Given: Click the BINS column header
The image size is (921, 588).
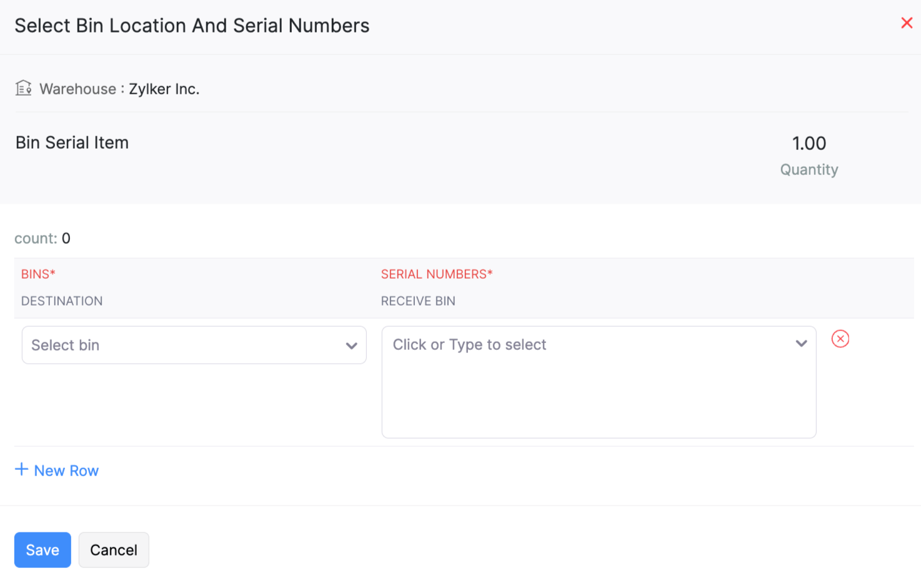Looking at the screenshot, I should [x=38, y=274].
